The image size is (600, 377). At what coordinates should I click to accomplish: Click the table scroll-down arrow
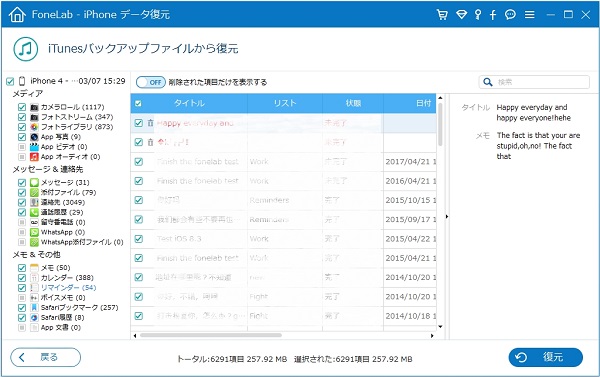pos(440,326)
